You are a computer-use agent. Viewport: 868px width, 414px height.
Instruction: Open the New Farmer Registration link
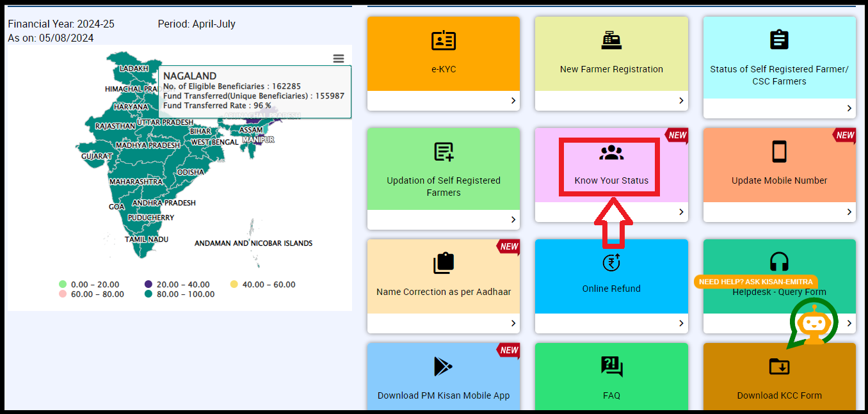(611, 69)
